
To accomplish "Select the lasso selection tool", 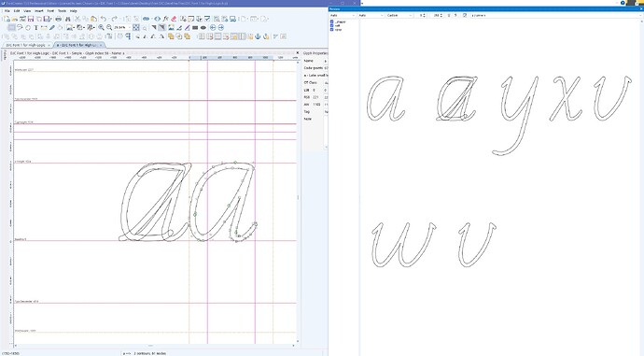I will pyautogui.click(x=20, y=27).
